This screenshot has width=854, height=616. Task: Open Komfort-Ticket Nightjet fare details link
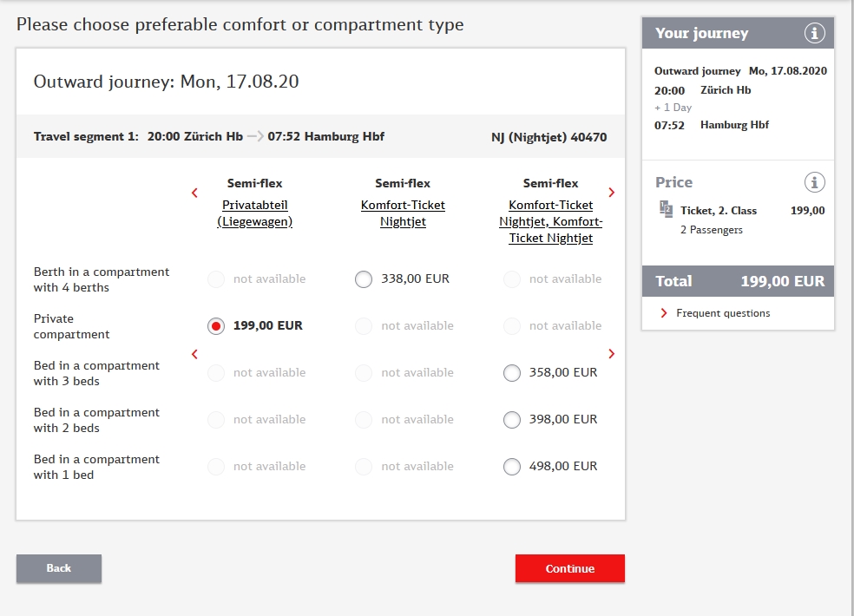point(403,213)
